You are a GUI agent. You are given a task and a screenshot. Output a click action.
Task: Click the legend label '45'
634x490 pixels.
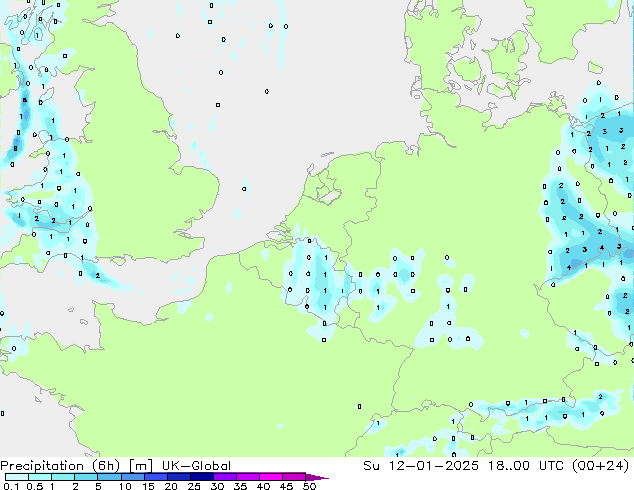286,486
